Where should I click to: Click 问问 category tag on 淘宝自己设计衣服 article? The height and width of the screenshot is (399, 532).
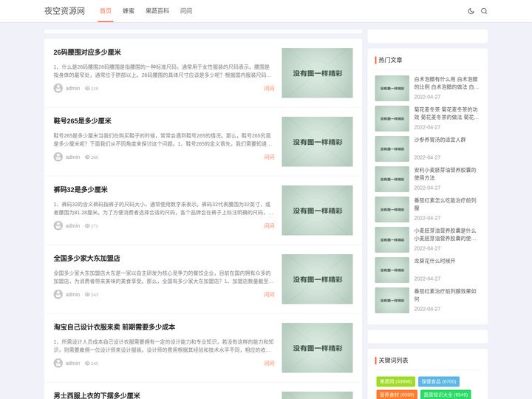269,363
